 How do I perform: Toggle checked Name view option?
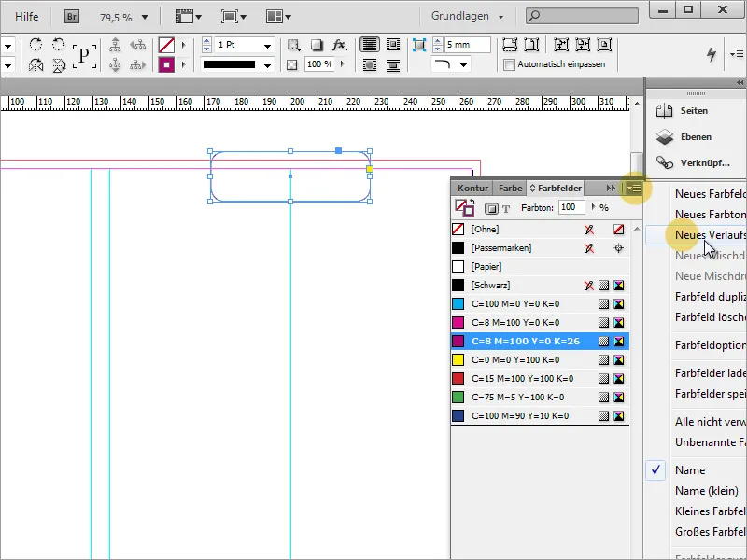tap(689, 470)
